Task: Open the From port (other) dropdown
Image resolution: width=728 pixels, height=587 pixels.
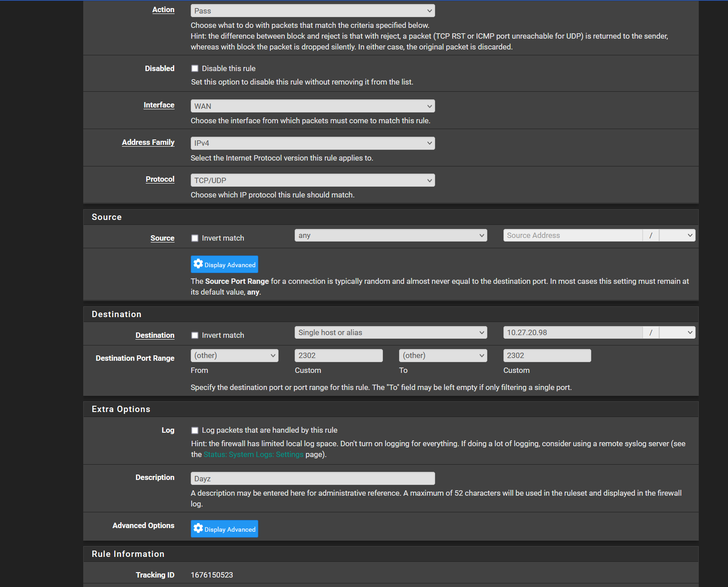Action: [x=234, y=355]
